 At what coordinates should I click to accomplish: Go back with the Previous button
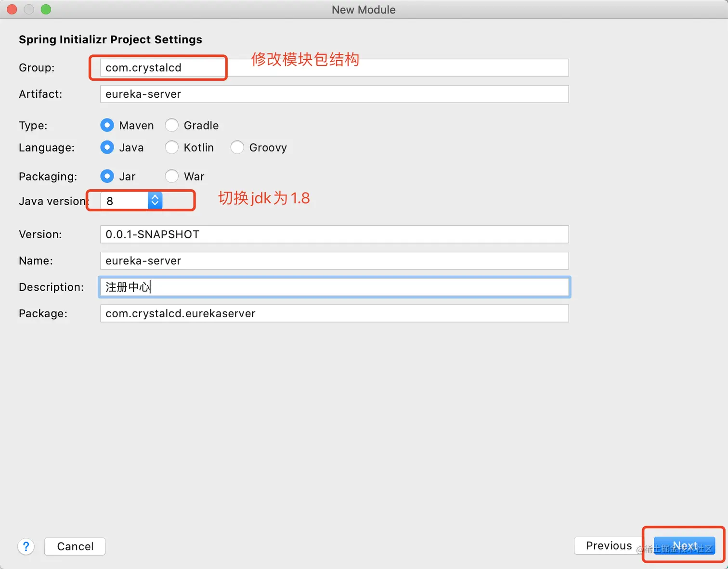coord(609,545)
